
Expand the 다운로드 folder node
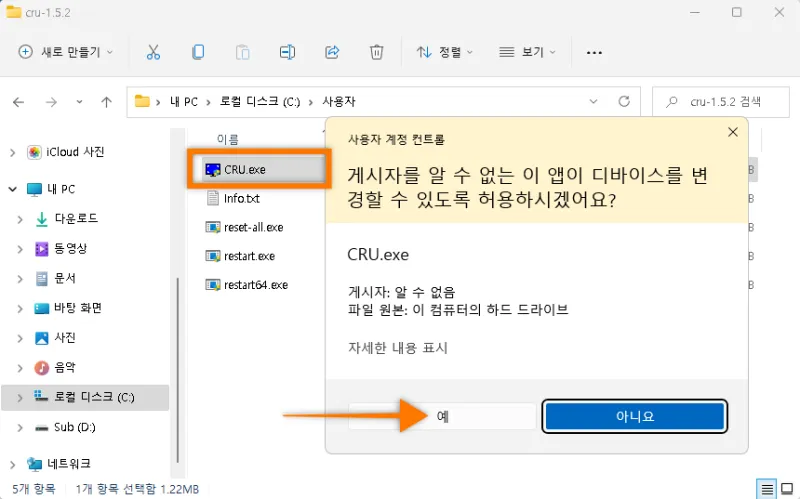[x=20, y=219]
